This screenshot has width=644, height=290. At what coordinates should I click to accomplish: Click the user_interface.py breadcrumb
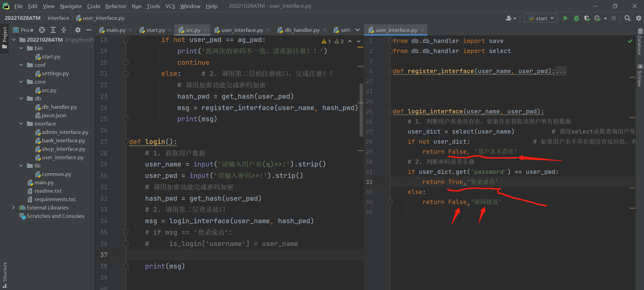tap(100, 18)
